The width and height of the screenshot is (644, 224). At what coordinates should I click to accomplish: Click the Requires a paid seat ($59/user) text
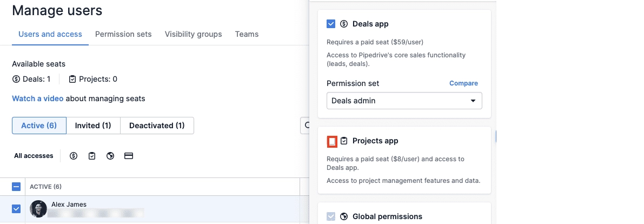click(x=375, y=42)
